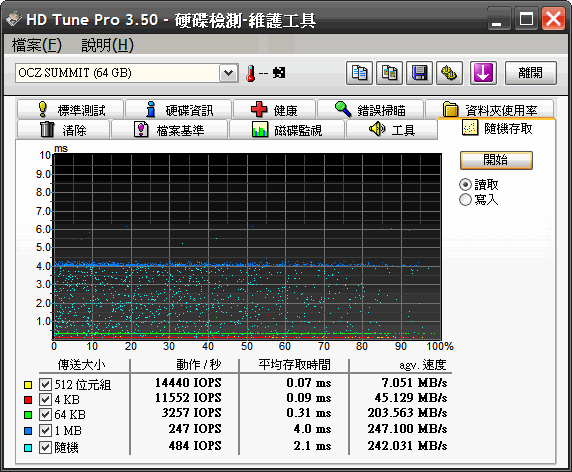Toggle the 1 MB checkbox
The height and width of the screenshot is (472, 572).
(45, 430)
